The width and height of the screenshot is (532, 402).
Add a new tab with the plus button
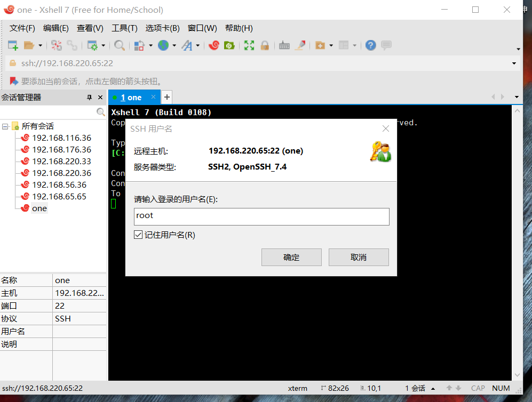coord(166,97)
